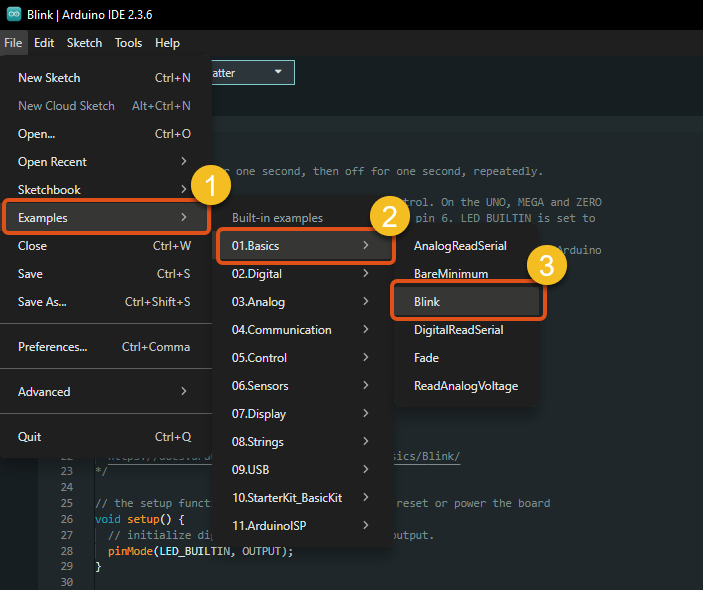Viewport: 703px width, 590px height.
Task: Expand the 05.Control examples submenu
Action: tap(303, 358)
